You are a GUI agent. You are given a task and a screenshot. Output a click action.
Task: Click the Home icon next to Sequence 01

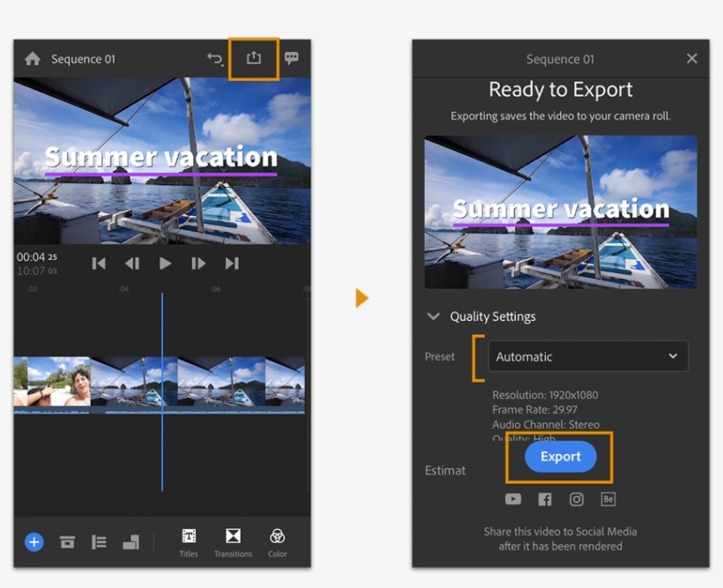[34, 58]
